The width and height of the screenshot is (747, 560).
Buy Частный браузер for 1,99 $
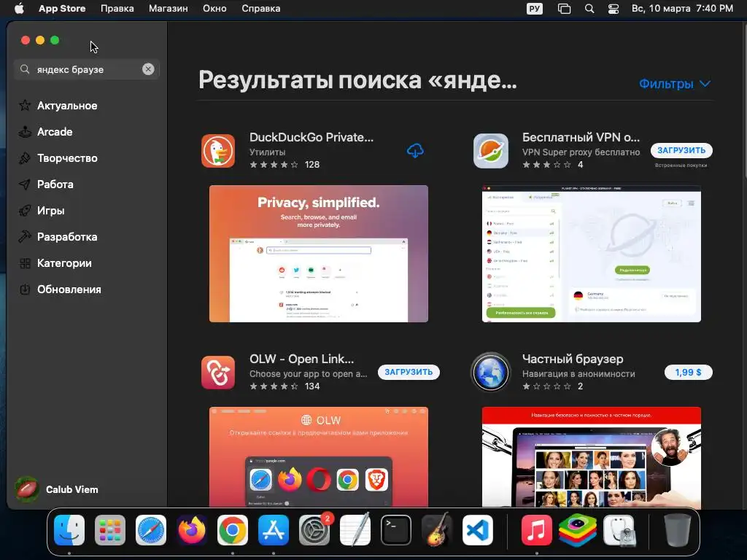coord(689,372)
